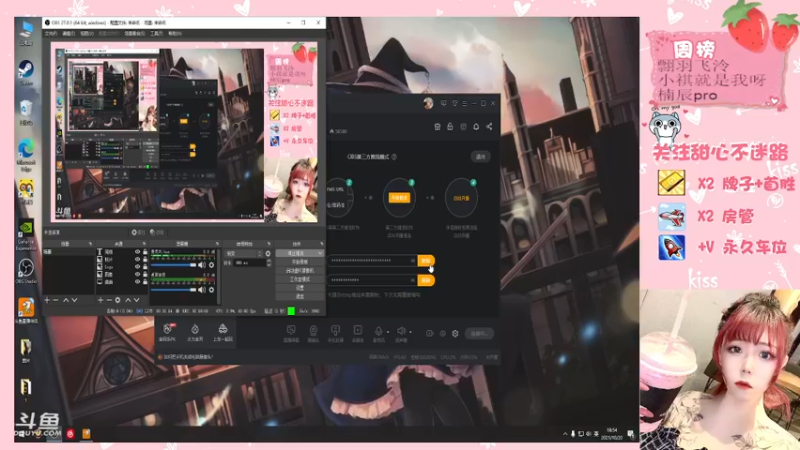Viewport: 800px width, 450px height.
Task: Pop out the Scene Transitions dock panel
Action: pyautogui.click(x=269, y=243)
